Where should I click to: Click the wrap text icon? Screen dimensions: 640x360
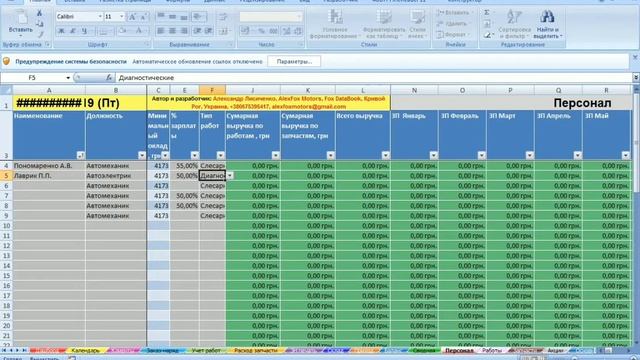pos(223,17)
